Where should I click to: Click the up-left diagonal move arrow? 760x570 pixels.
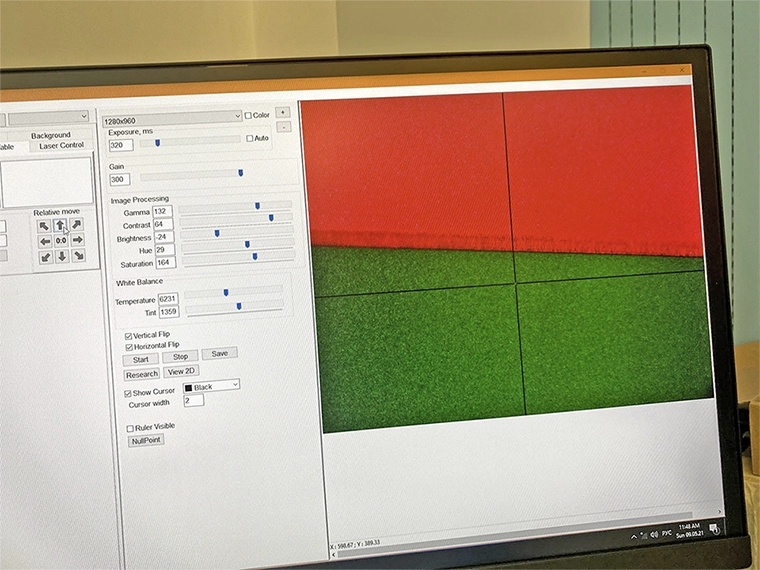44,226
